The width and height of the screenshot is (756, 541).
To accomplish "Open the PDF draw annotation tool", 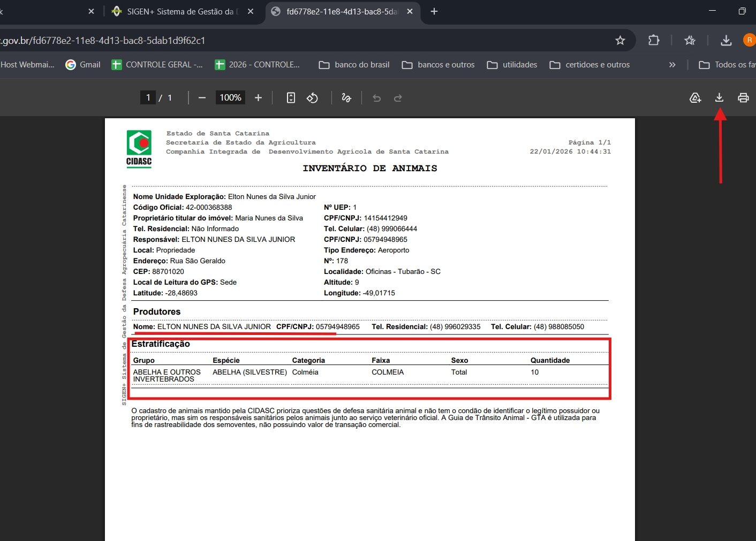I will click(346, 98).
